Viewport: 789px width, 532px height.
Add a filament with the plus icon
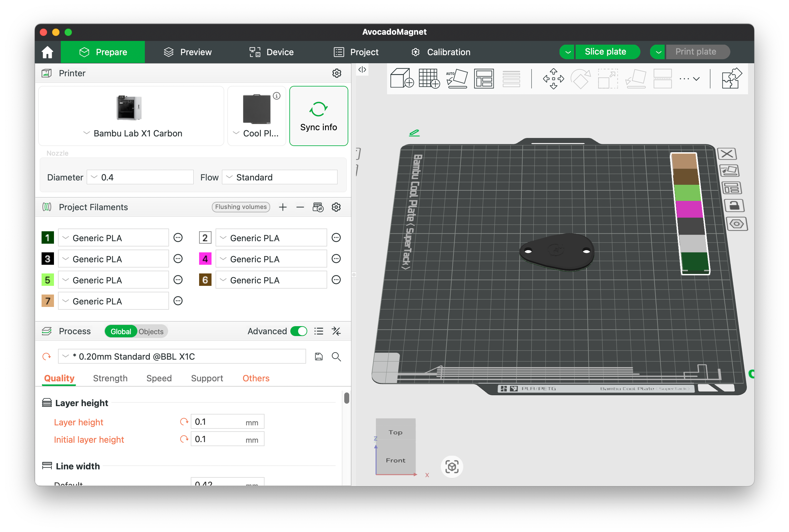coord(283,207)
